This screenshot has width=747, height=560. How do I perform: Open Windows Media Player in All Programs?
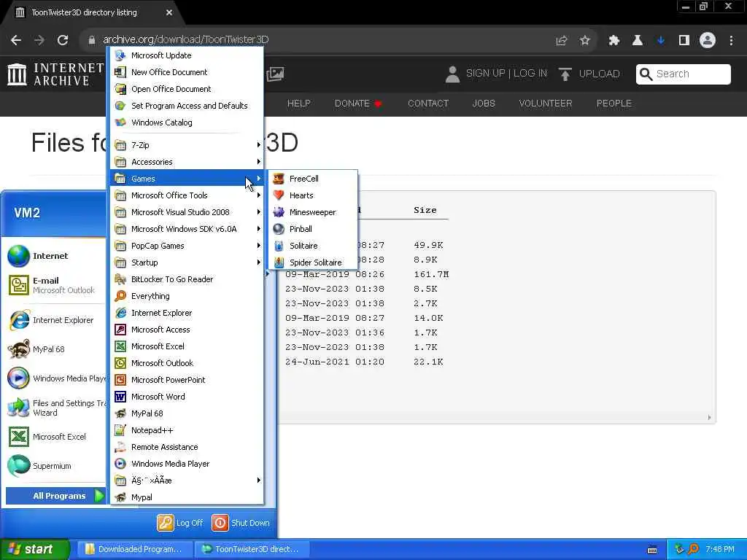187,464
